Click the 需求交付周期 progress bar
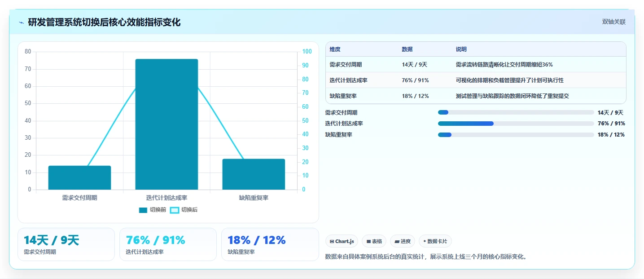 coord(516,112)
